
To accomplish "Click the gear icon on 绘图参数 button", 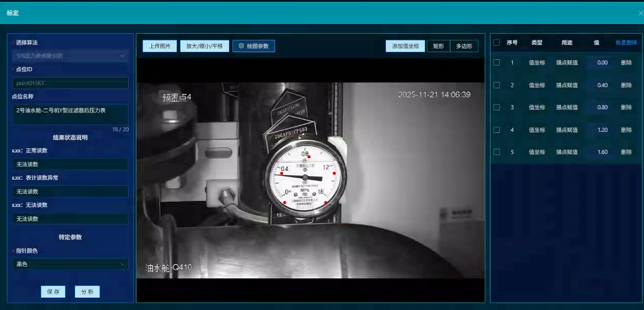I will (x=241, y=46).
